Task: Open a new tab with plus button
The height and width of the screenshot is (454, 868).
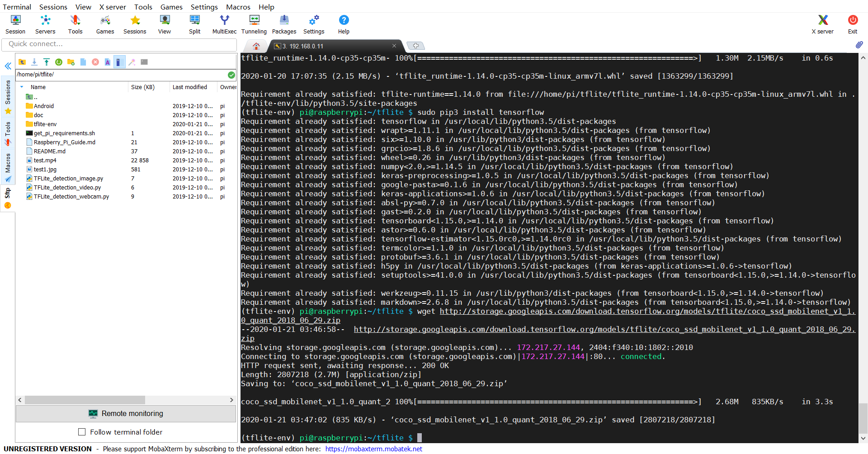Action: click(415, 46)
